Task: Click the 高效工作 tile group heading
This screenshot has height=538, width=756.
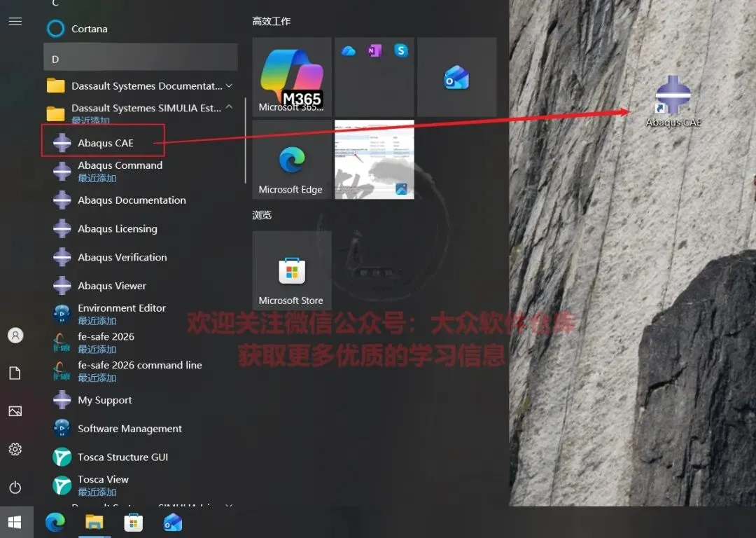Action: [x=272, y=21]
